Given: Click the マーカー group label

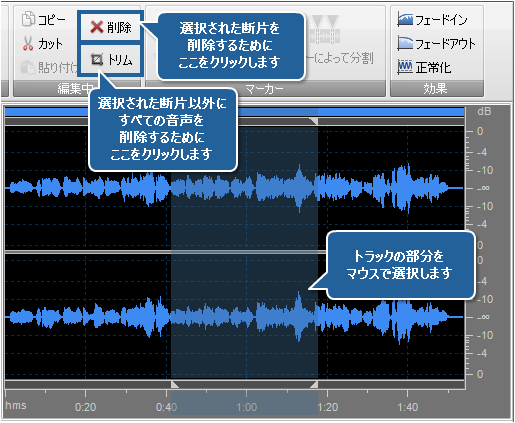Looking at the screenshot, I should (x=264, y=89).
